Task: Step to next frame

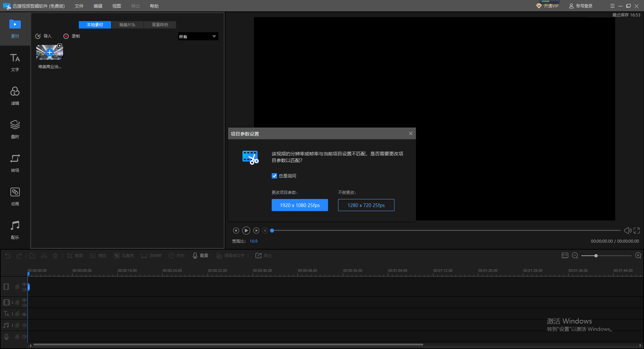Action: (256, 231)
